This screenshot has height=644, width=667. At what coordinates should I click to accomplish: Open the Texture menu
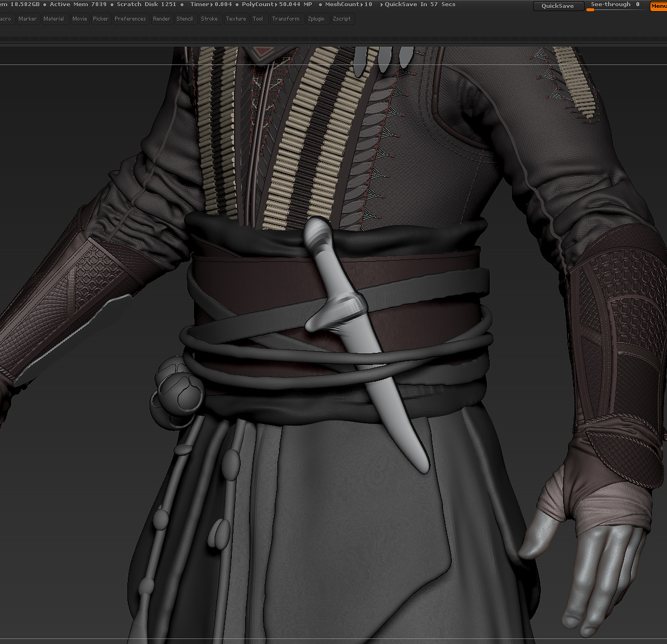point(236,19)
